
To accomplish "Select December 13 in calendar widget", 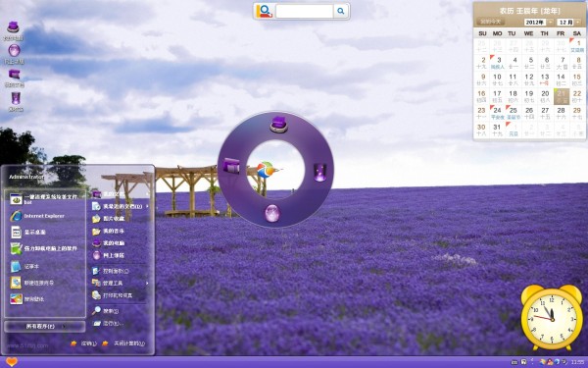I will (545, 79).
